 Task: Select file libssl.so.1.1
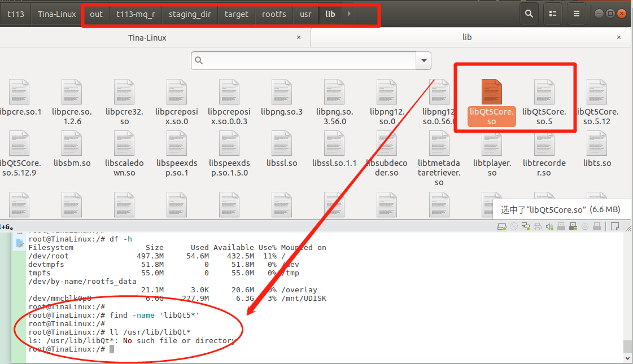[334, 150]
